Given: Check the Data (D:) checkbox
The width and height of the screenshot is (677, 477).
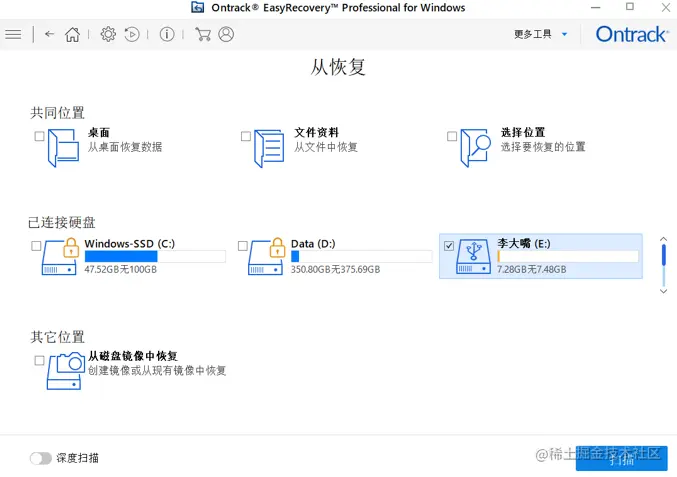Looking at the screenshot, I should (x=243, y=246).
